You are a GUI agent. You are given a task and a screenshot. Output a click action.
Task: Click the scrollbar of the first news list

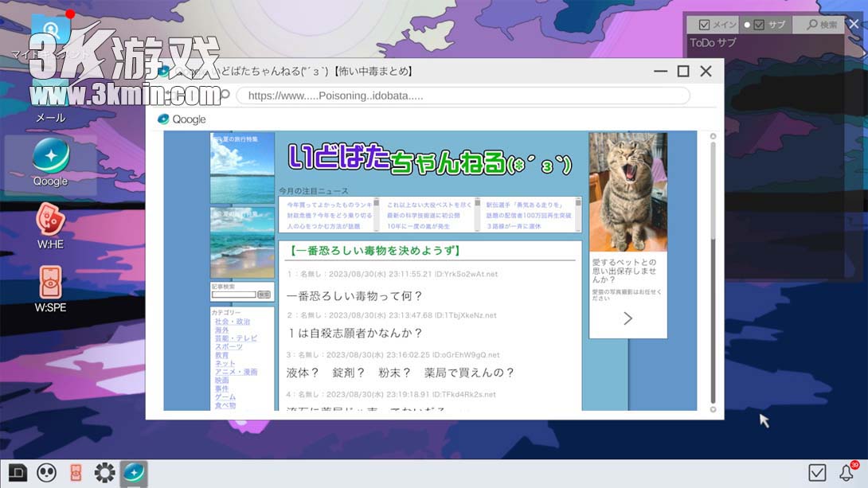(377, 214)
